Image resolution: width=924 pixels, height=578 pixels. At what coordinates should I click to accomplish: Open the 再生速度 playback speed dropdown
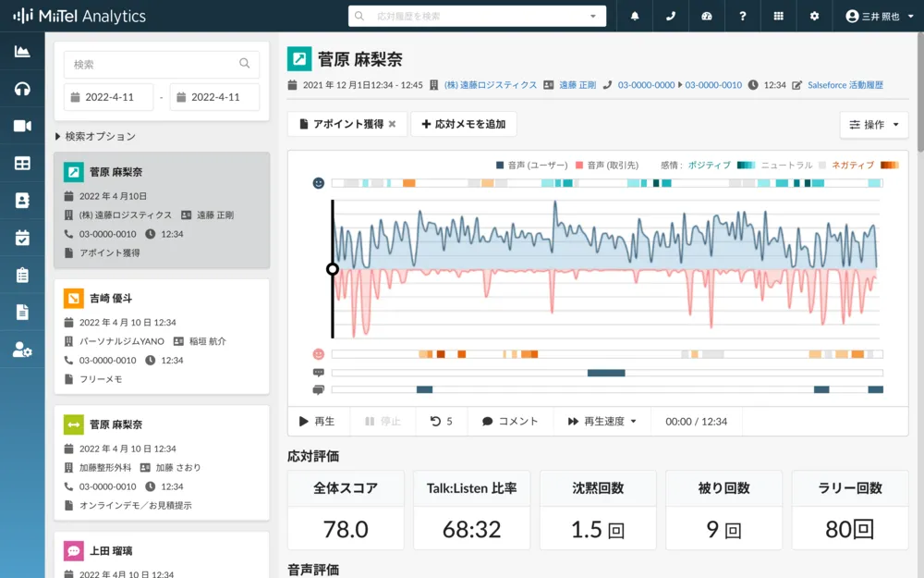[x=602, y=422]
